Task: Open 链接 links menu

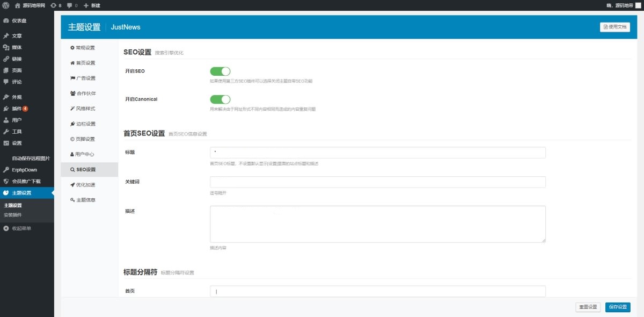Action: [27, 59]
